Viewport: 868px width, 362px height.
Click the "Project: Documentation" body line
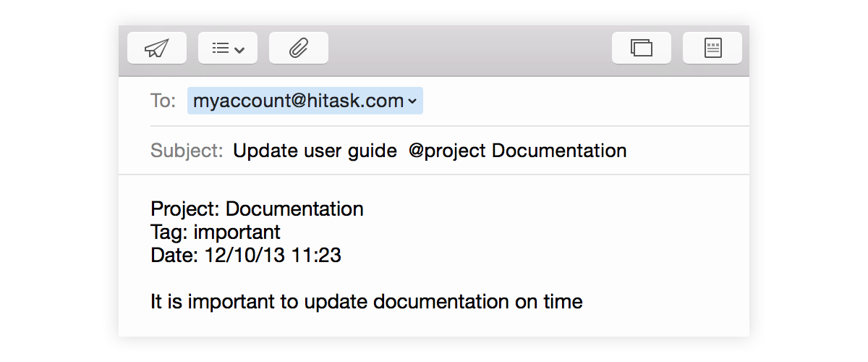257,209
